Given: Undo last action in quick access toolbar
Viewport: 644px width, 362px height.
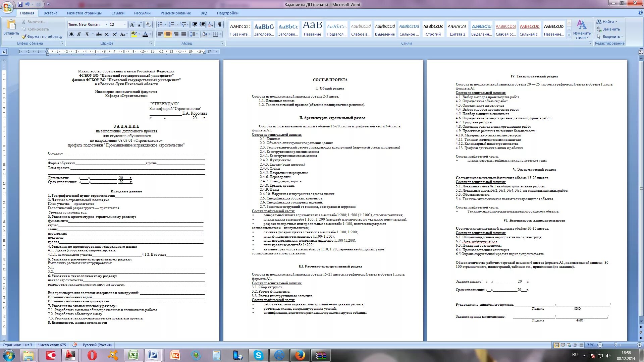Looking at the screenshot, I should [x=28, y=4].
